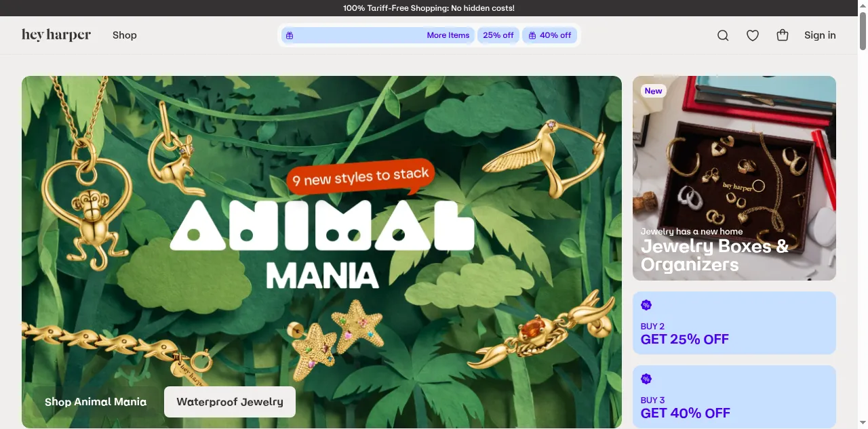Click the New badge on jewelry box card
The height and width of the screenshot is (429, 868).
point(654,91)
